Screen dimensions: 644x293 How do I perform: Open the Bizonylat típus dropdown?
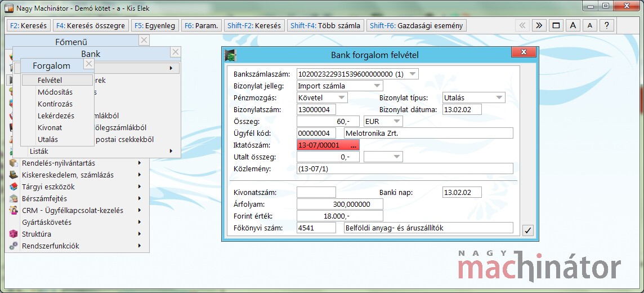click(499, 98)
